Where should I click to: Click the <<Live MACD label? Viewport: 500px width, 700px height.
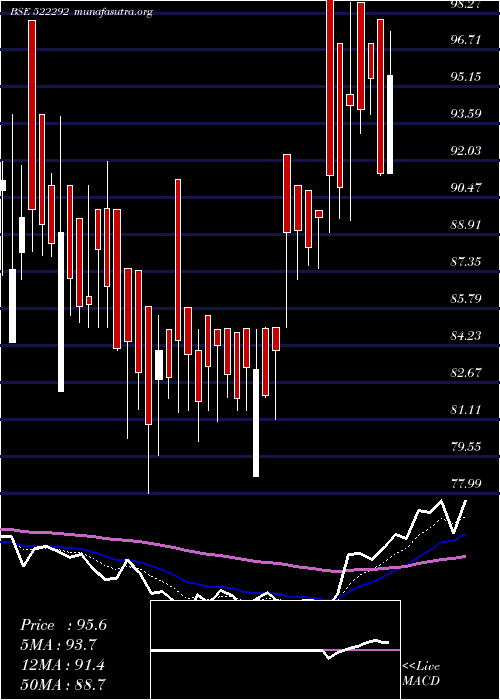[421, 673]
